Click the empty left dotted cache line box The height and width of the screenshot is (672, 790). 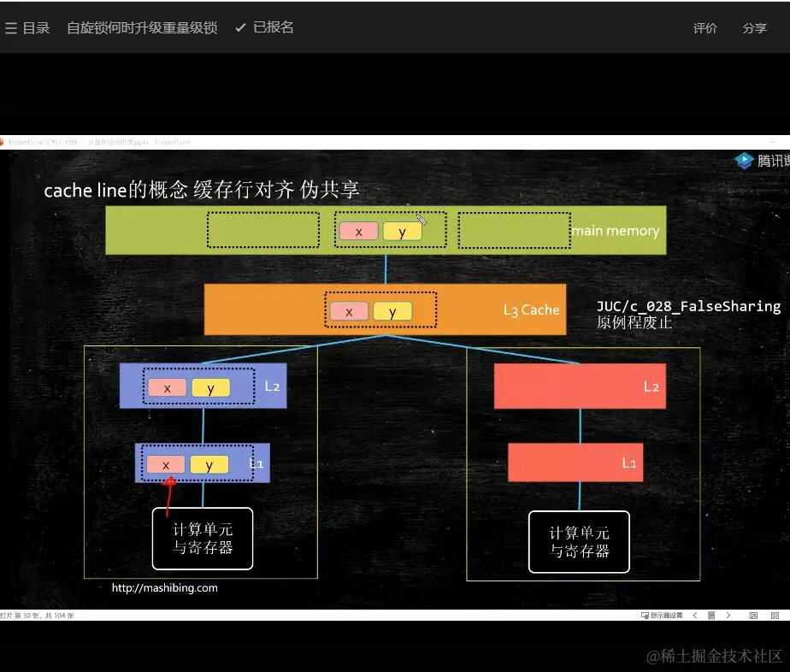(x=263, y=230)
